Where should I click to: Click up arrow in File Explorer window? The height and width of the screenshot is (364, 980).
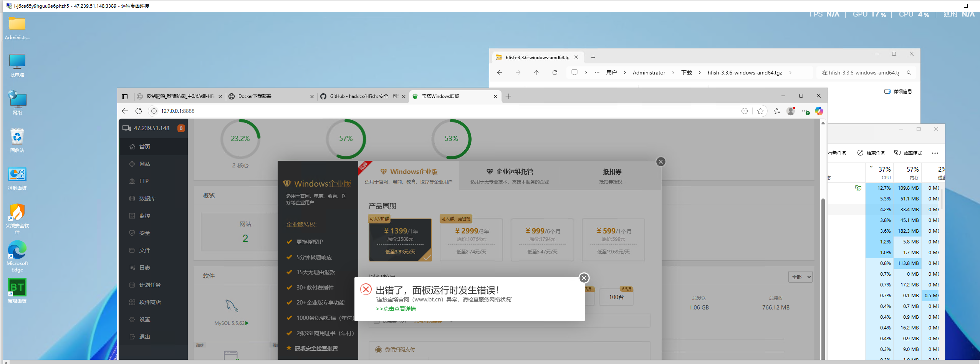(x=536, y=73)
